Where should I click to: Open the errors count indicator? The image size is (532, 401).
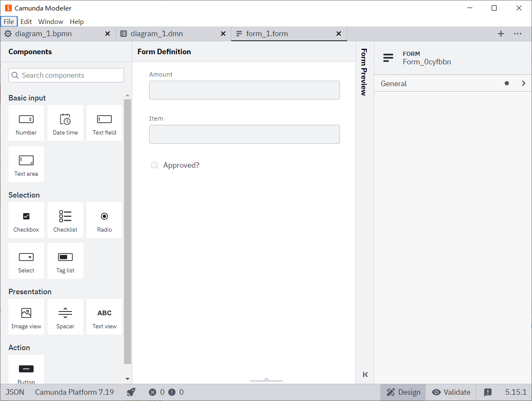pyautogui.click(x=157, y=392)
